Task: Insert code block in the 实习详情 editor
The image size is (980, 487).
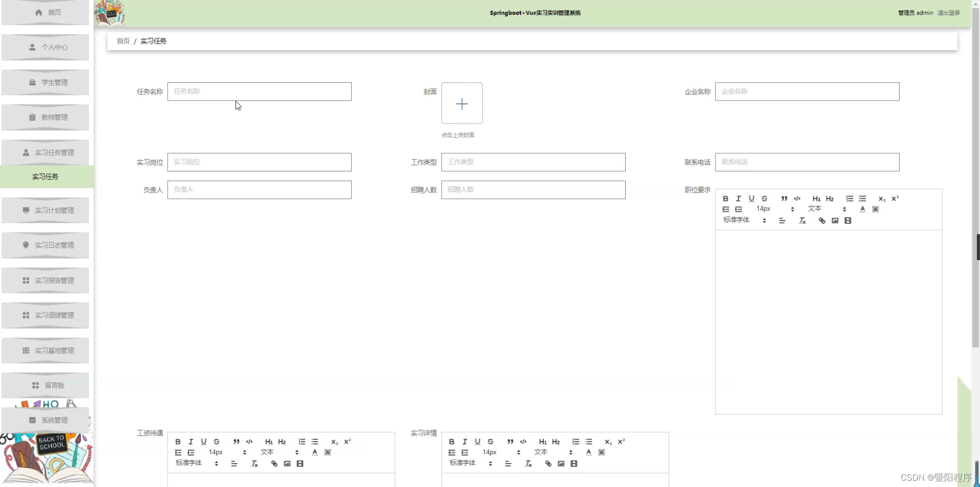Action: [523, 442]
